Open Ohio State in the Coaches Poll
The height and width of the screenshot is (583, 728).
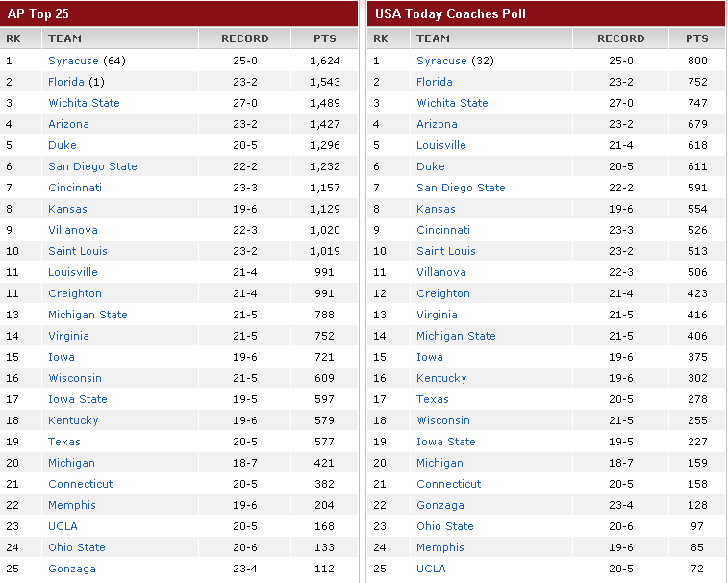coord(445,526)
